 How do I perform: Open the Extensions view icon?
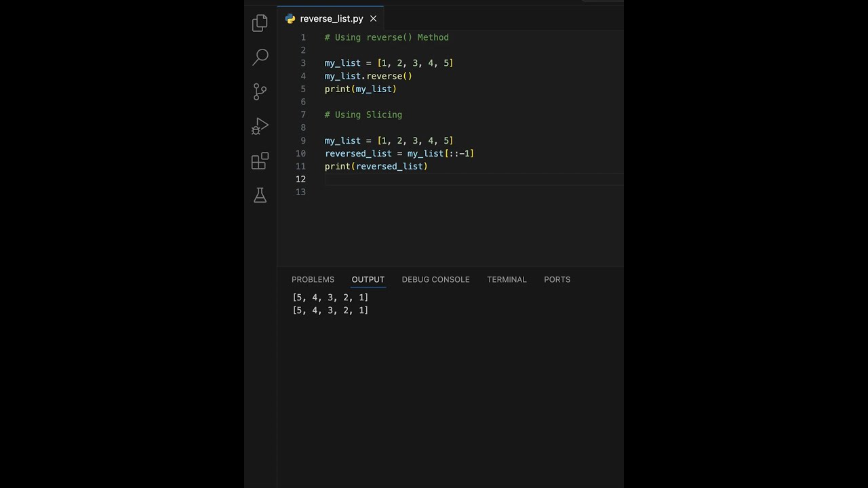tap(260, 161)
